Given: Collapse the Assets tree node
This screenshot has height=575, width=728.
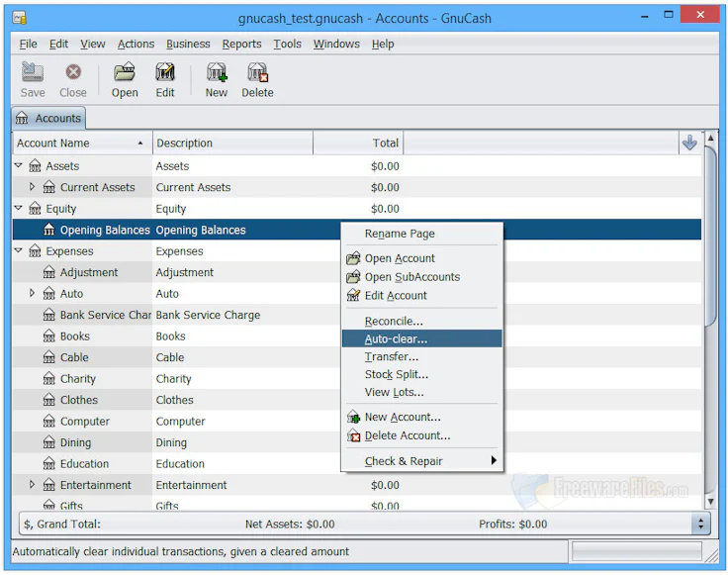Looking at the screenshot, I should pos(19,165).
